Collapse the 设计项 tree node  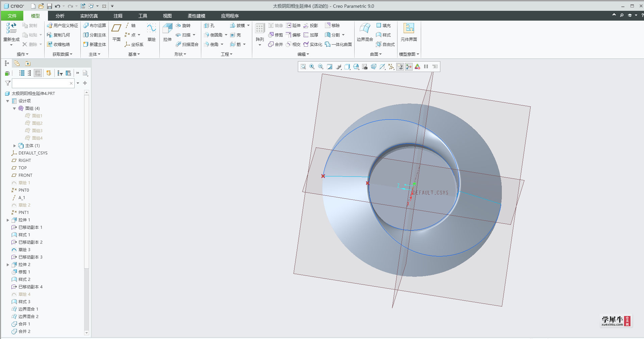point(8,101)
